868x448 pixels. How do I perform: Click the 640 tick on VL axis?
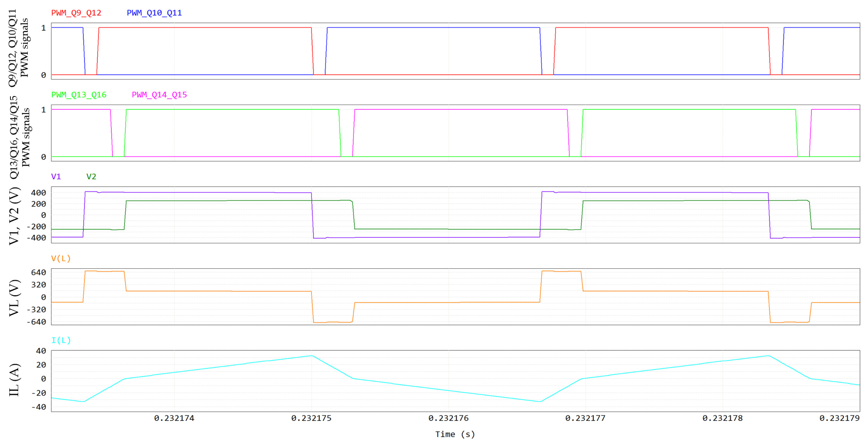coord(38,272)
